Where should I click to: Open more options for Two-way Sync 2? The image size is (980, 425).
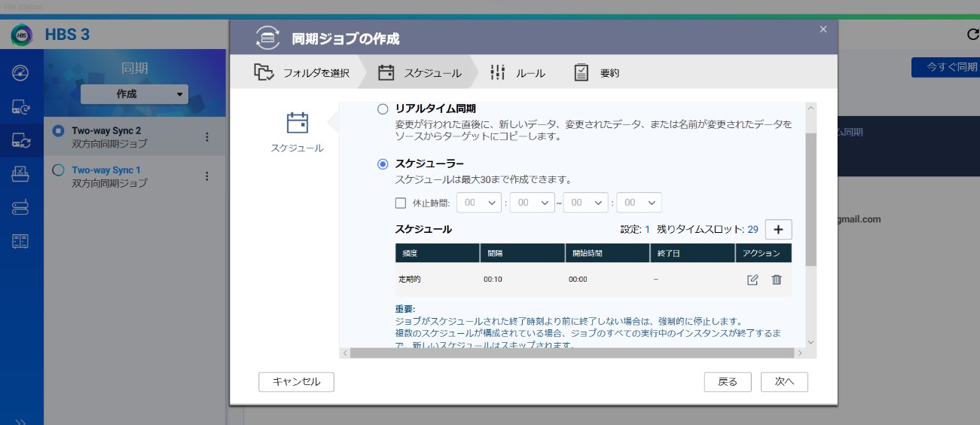207,136
